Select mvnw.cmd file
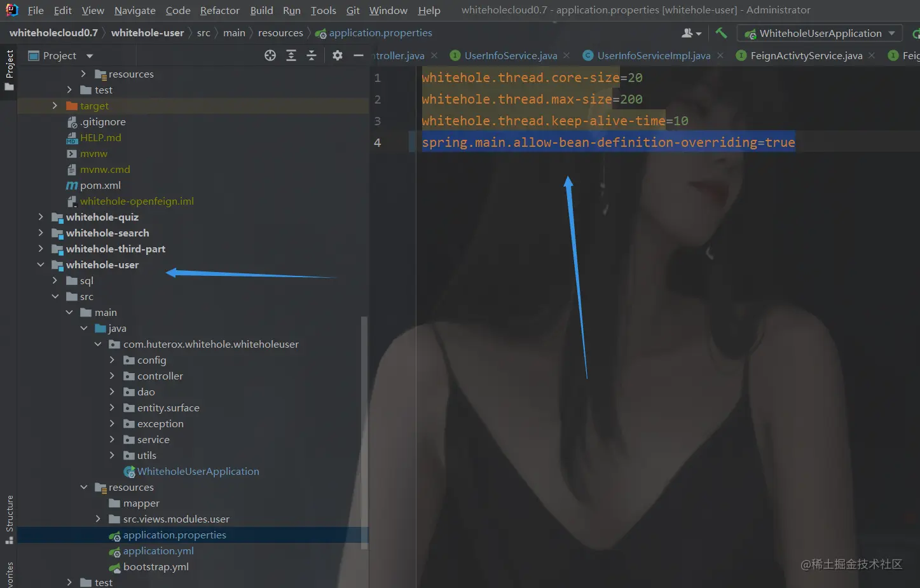This screenshot has width=920, height=588. 105,169
